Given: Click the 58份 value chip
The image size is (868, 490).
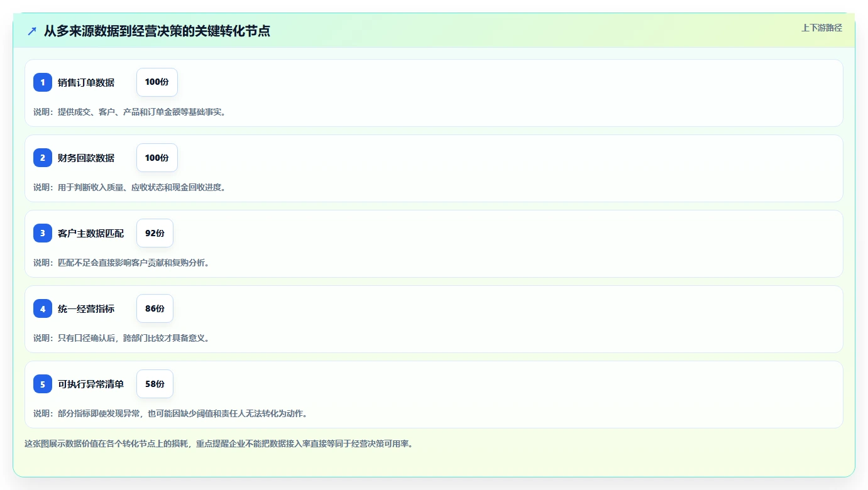Looking at the screenshot, I should pos(155,384).
